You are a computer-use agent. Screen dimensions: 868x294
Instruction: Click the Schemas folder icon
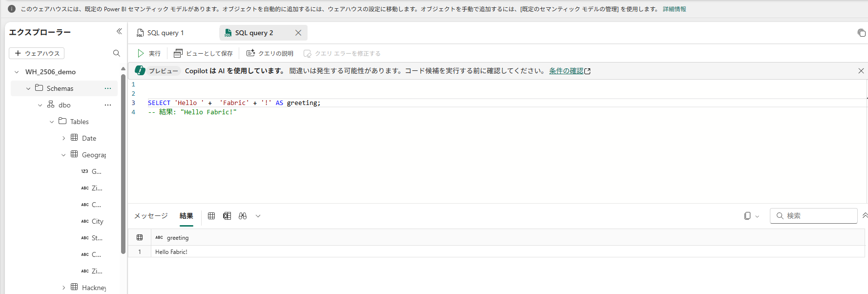coord(39,88)
